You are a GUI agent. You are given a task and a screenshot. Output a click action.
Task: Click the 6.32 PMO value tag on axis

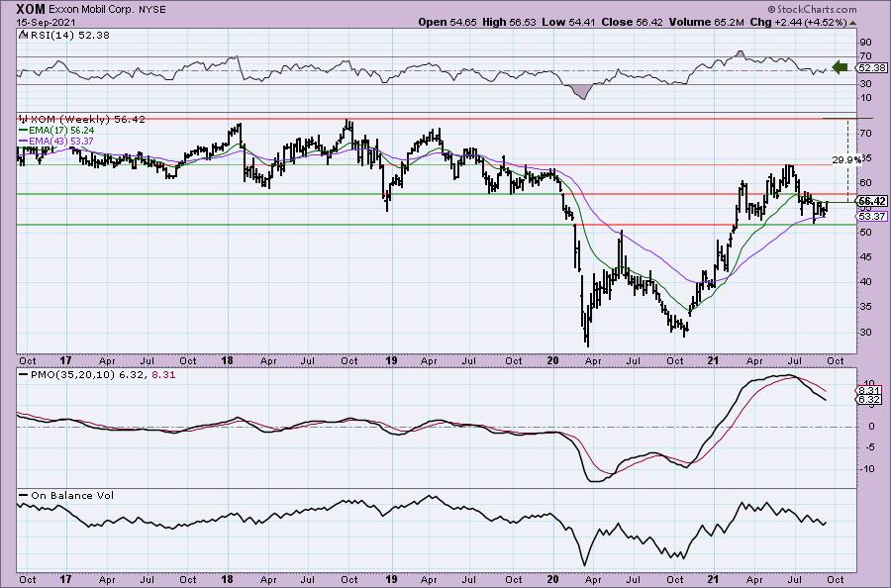(869, 400)
